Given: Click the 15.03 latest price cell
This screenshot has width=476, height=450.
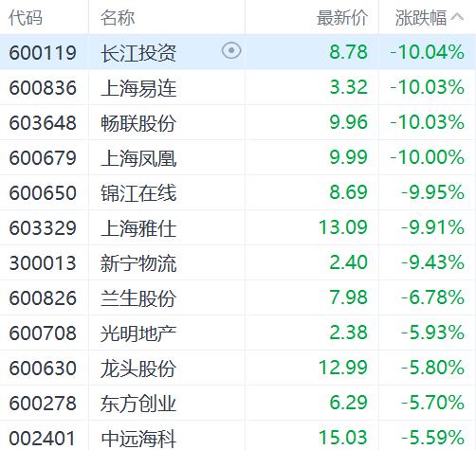Looking at the screenshot, I should coord(343,438).
